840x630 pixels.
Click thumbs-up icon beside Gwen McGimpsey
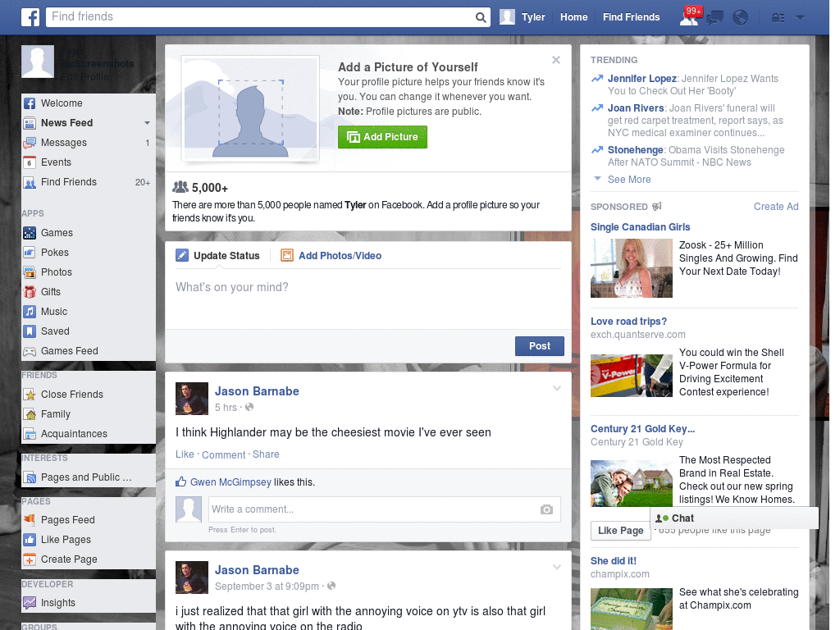(x=181, y=482)
